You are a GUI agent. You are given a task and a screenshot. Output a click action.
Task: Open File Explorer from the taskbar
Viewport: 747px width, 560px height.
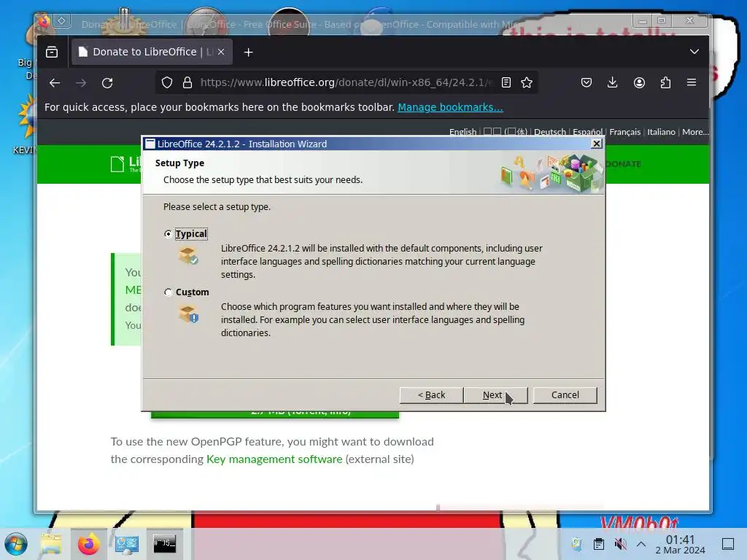(51, 544)
